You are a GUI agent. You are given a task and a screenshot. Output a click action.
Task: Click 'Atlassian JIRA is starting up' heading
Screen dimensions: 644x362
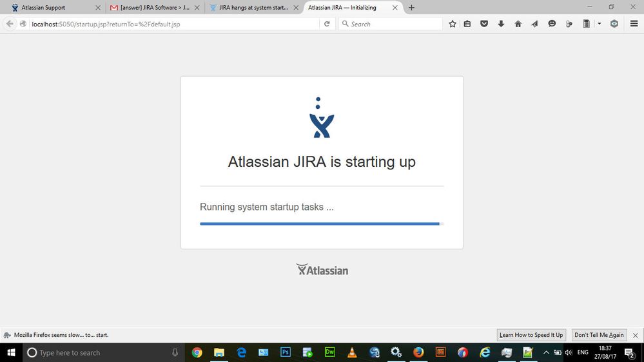click(x=322, y=162)
